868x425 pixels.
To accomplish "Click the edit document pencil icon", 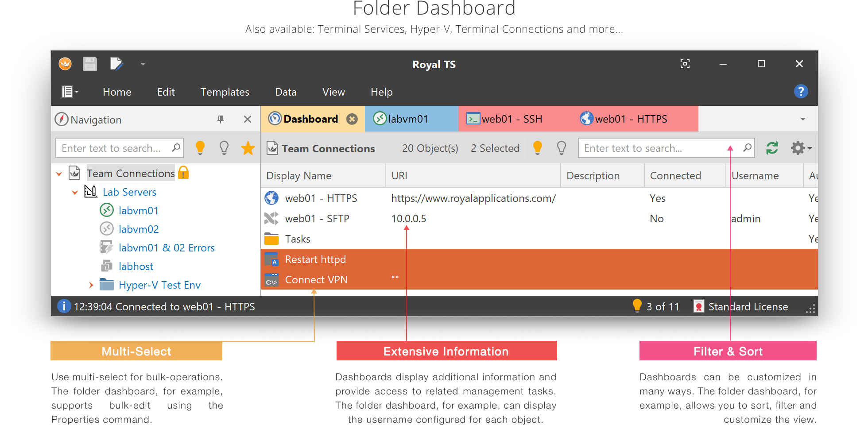I will tap(116, 64).
